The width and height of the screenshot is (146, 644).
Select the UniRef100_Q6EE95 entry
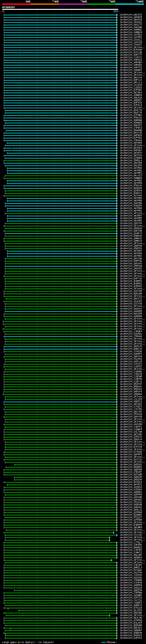tap(131, 477)
